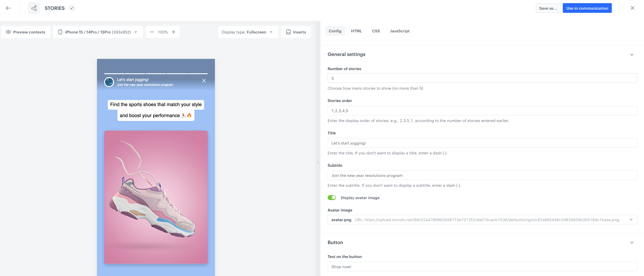The image size is (644, 276).
Task: Collapse the General settings section
Action: 632,54
